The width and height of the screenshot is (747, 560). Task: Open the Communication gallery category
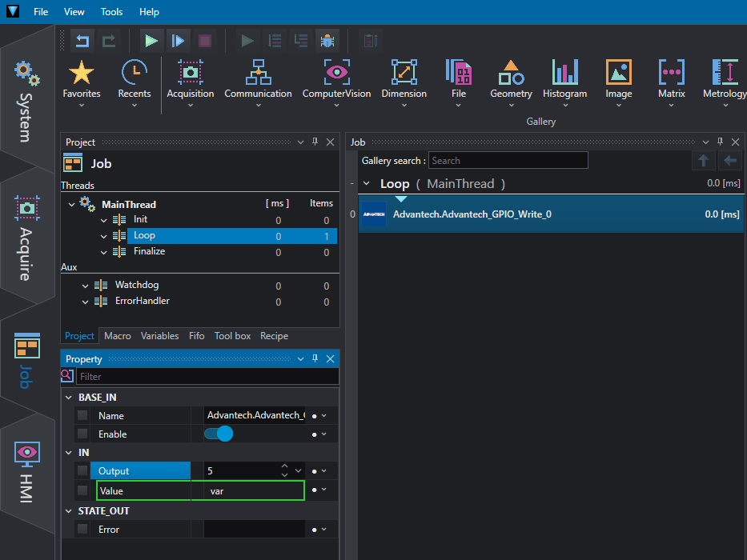click(x=258, y=80)
